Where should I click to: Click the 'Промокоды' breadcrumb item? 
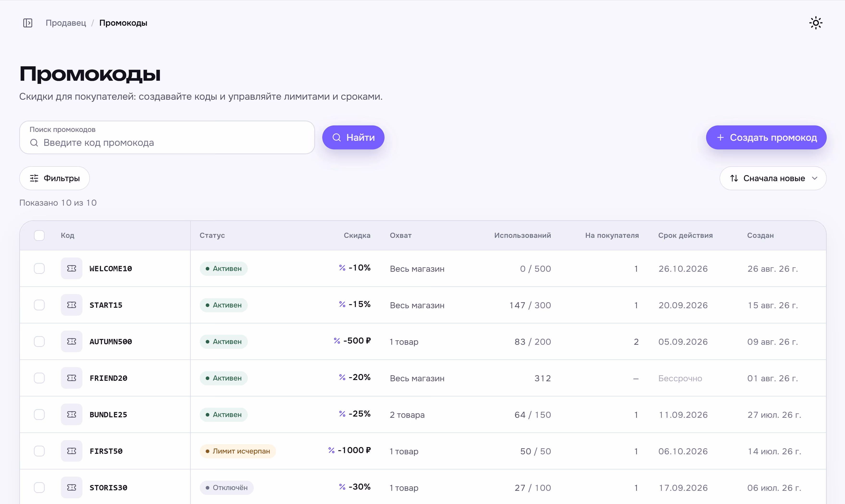point(123,23)
